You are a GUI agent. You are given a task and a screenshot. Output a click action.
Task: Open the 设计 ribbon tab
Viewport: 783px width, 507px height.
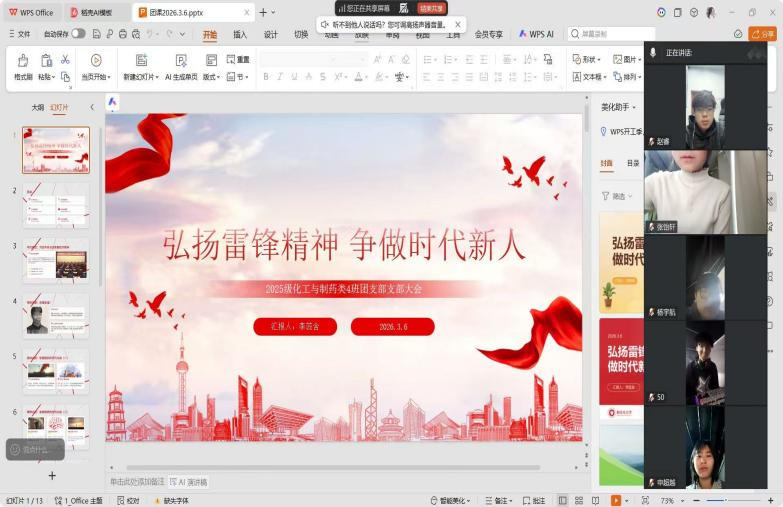coord(270,34)
